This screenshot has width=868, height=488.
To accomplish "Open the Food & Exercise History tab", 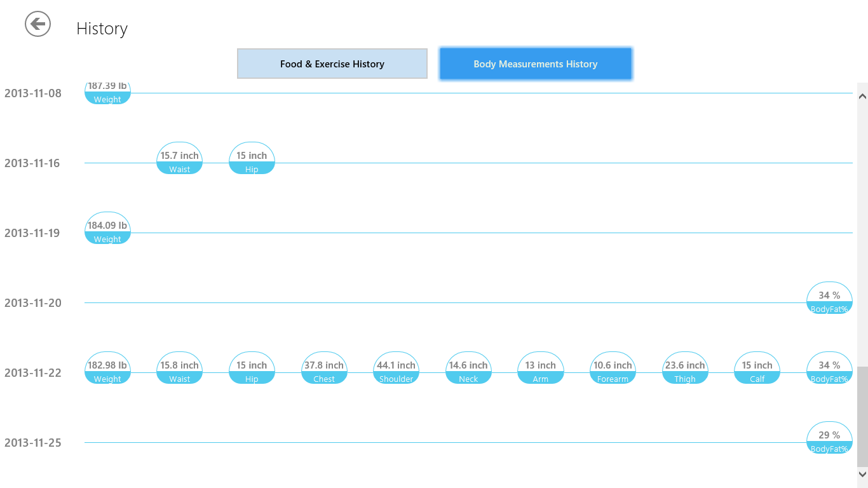I will [x=332, y=64].
